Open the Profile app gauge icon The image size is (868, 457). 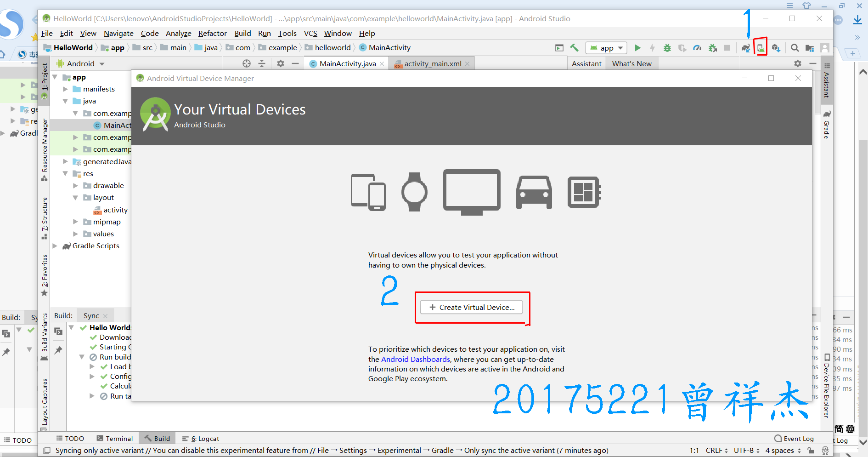point(697,48)
